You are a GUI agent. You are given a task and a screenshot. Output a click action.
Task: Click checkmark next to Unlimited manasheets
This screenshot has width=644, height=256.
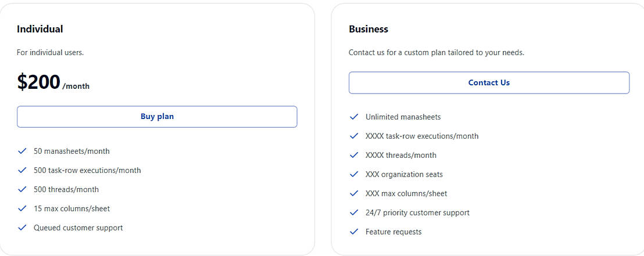click(x=354, y=117)
